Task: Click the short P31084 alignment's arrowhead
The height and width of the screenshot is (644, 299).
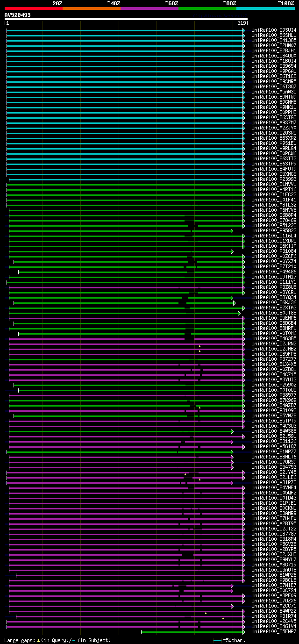Action: 232,251
